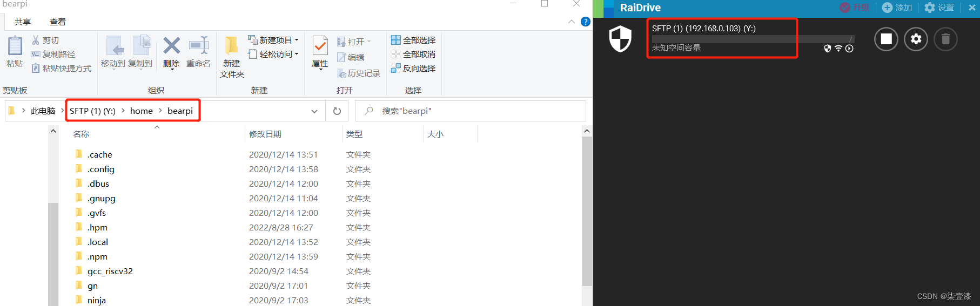Click Copy path icon

[36, 54]
